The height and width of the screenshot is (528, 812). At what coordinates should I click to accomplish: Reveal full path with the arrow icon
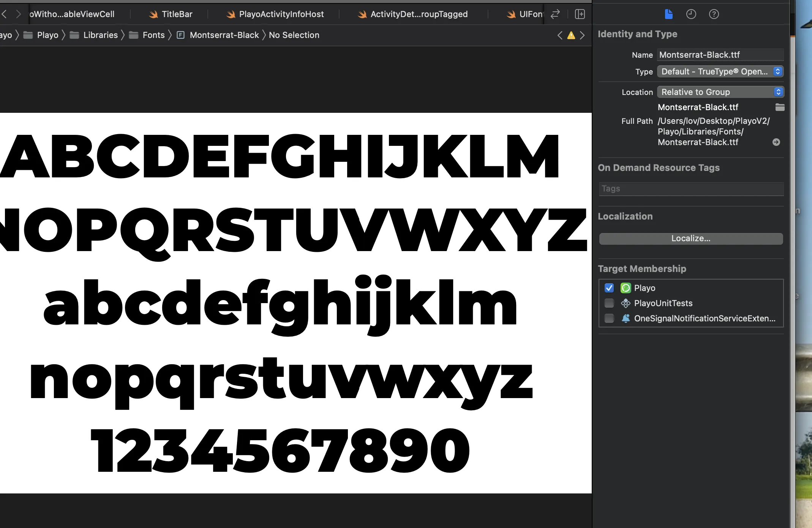pyautogui.click(x=776, y=142)
